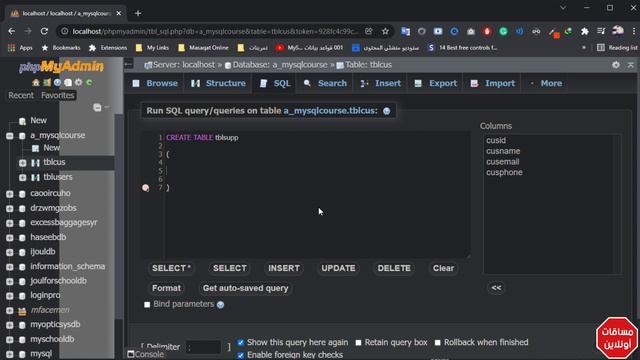This screenshot has height=360, width=640.
Task: Open the Insert tab
Action: [x=381, y=83]
